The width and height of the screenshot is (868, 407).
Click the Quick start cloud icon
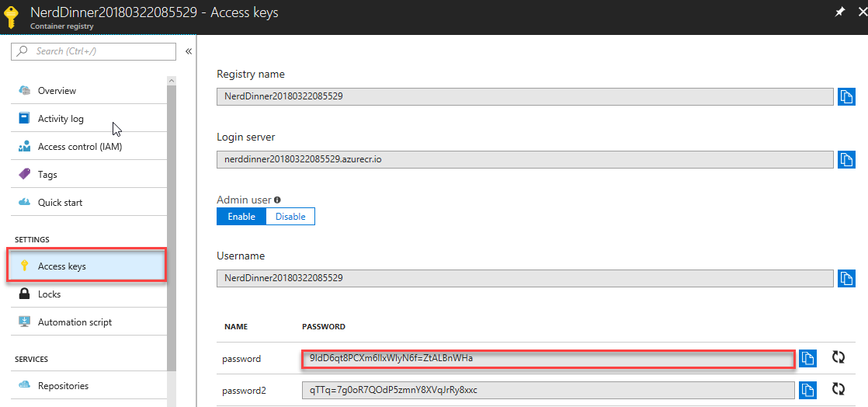coord(24,203)
